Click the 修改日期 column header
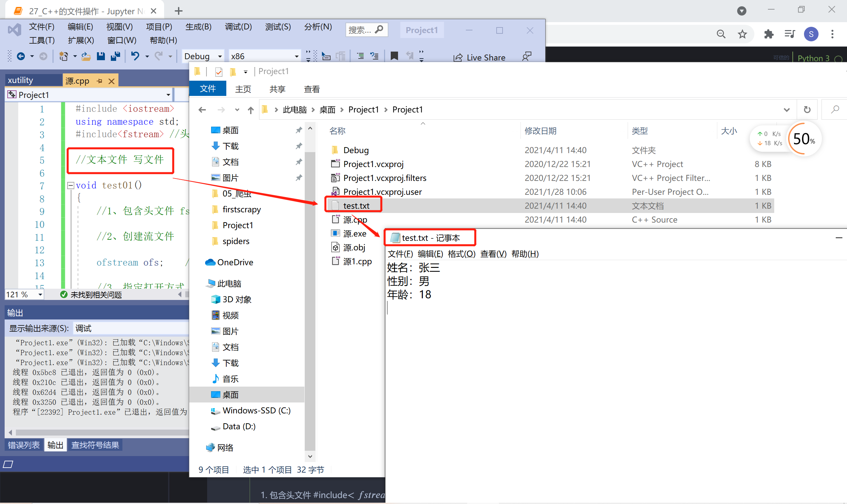 [540, 131]
